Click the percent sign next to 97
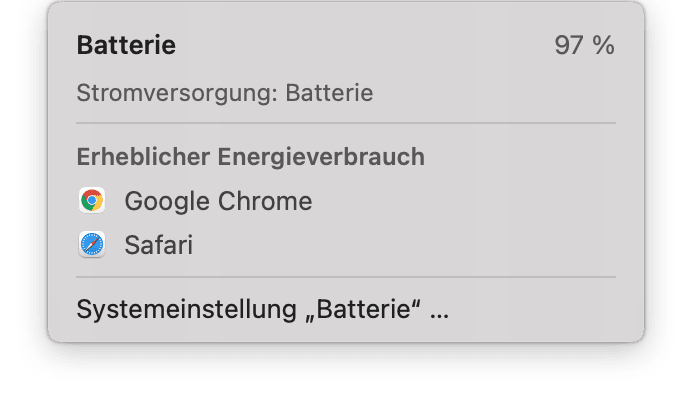The height and width of the screenshot is (398, 692). (x=603, y=45)
